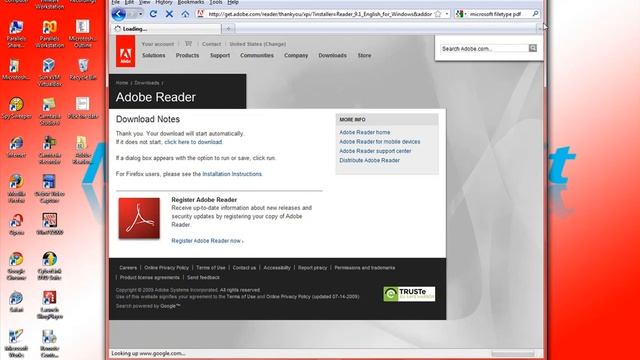
Task: Expand the address bar URL history dropdown
Action: click(x=447, y=14)
